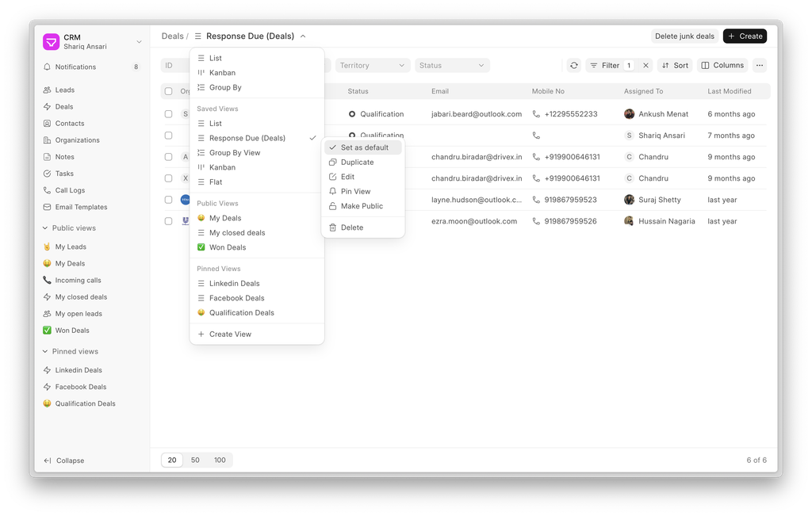The width and height of the screenshot is (812, 516).
Task: Expand the Status filter dropdown
Action: (451, 66)
